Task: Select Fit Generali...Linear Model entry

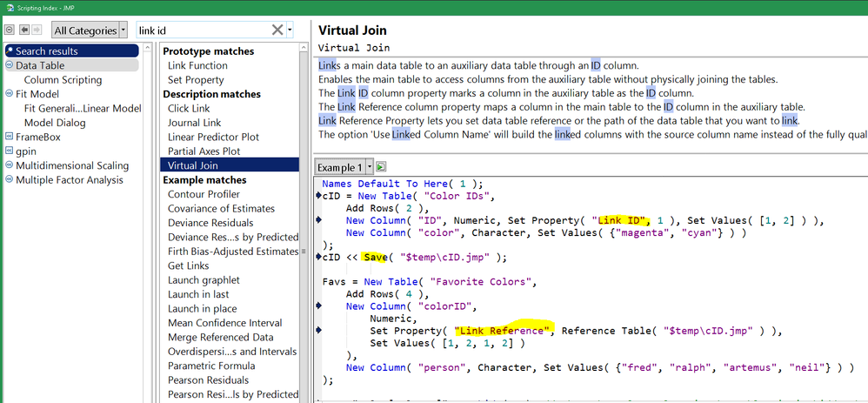Action: (x=83, y=109)
